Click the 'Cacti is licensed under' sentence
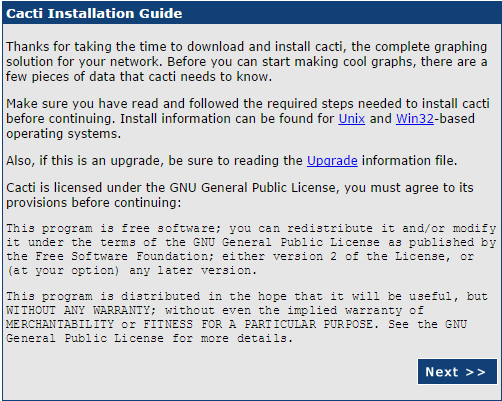 [240, 188]
